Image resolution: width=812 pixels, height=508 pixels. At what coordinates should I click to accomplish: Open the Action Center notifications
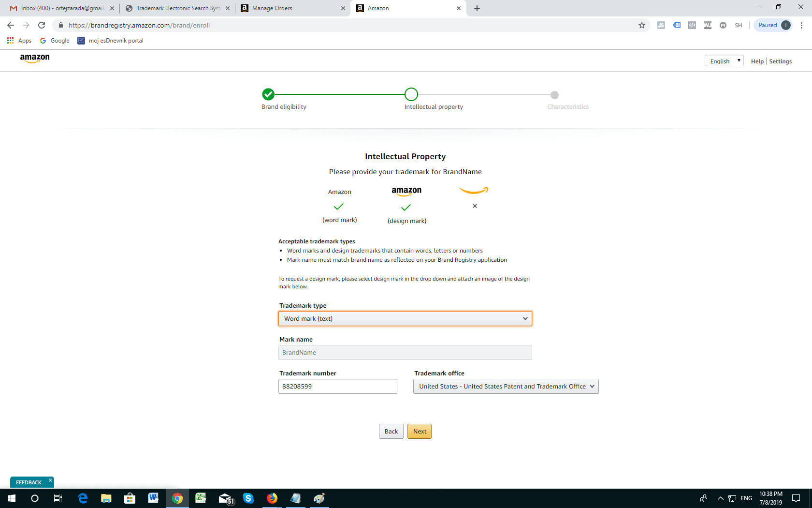[796, 498]
